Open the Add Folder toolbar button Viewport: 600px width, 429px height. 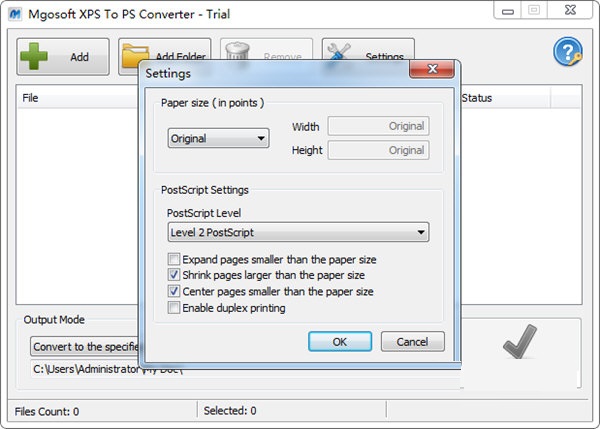coord(165,50)
